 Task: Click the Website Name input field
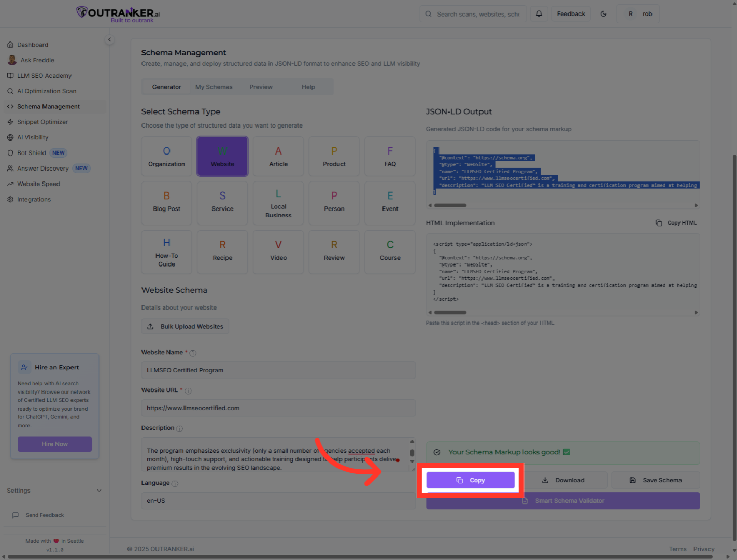pos(278,370)
